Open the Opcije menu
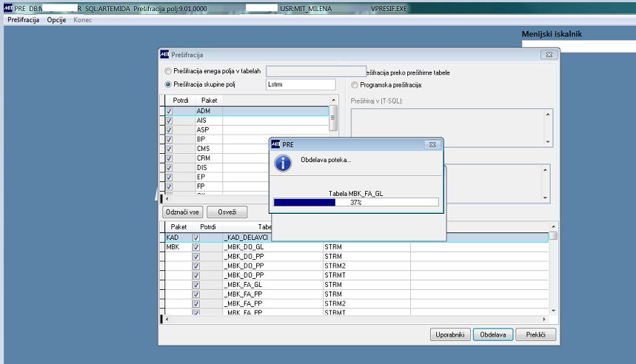This screenshot has width=636, height=364. [x=56, y=20]
